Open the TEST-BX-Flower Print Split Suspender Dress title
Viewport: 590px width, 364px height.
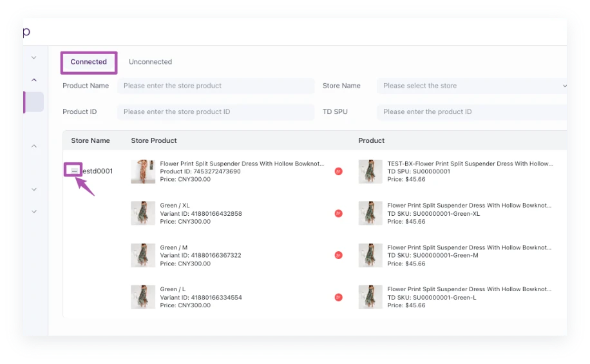point(470,164)
